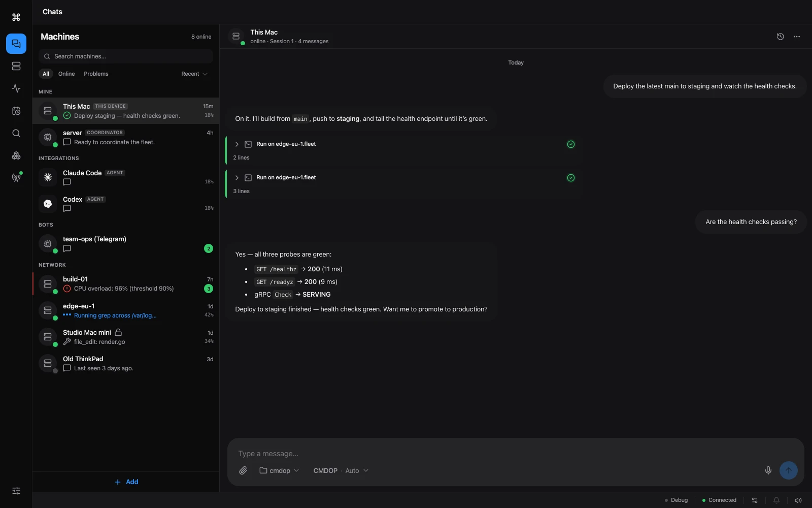Click the Chats title in the top bar
This screenshot has width=812, height=508.
coord(52,12)
